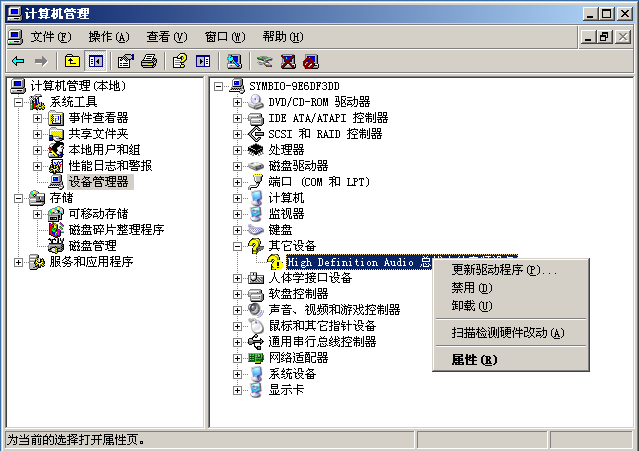Select 磁盘管理 in the left tree
639x451 pixels.
92,246
